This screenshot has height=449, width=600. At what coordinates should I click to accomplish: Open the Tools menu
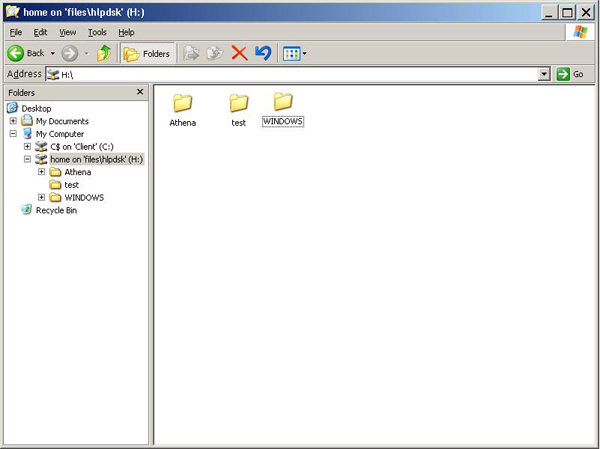point(97,33)
